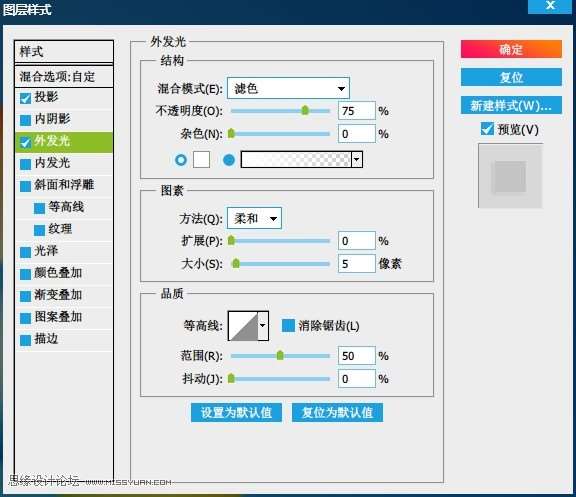Screen dimensions: 576x497
Task: Click the 大小(S) slider handle
Action: [236, 263]
